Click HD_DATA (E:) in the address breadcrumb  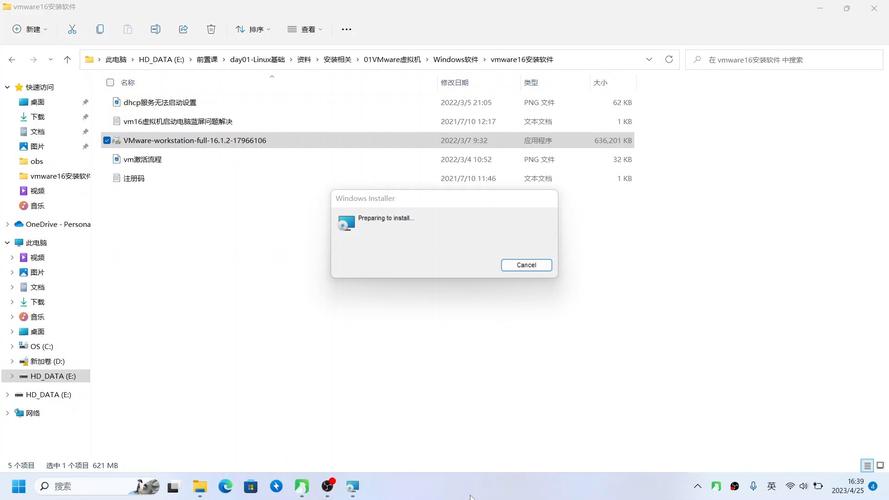(x=161, y=60)
